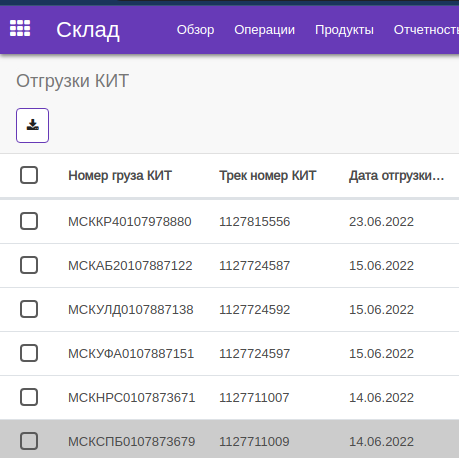This screenshot has width=459, height=458.
Task: Click the Склад app title
Action: 88,30
